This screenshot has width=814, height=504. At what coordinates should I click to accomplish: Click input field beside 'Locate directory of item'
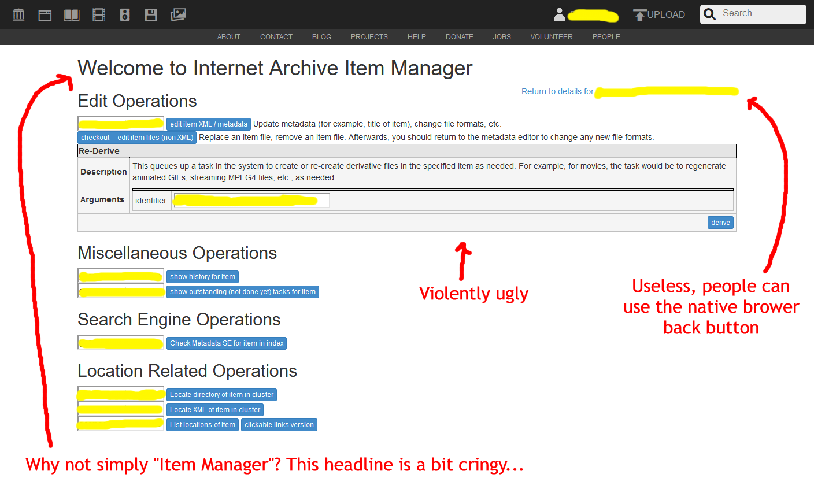121,394
